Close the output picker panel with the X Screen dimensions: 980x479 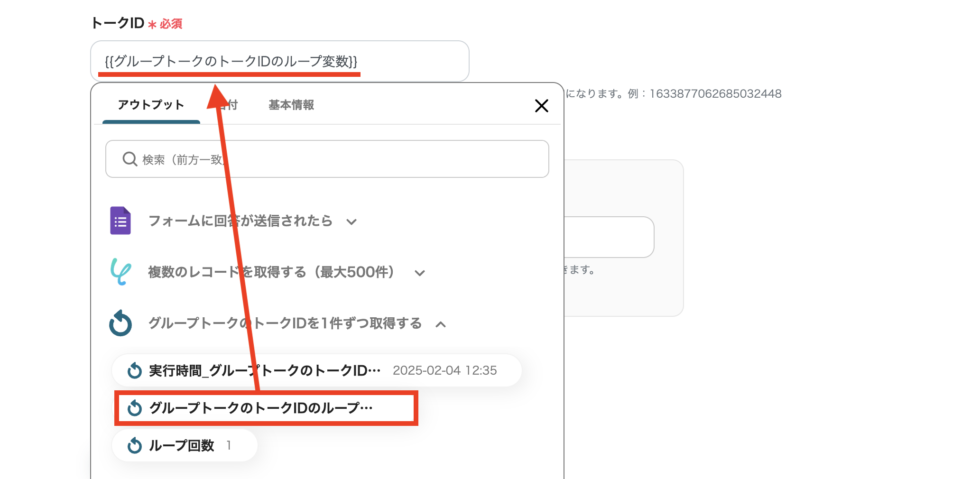coord(541,106)
